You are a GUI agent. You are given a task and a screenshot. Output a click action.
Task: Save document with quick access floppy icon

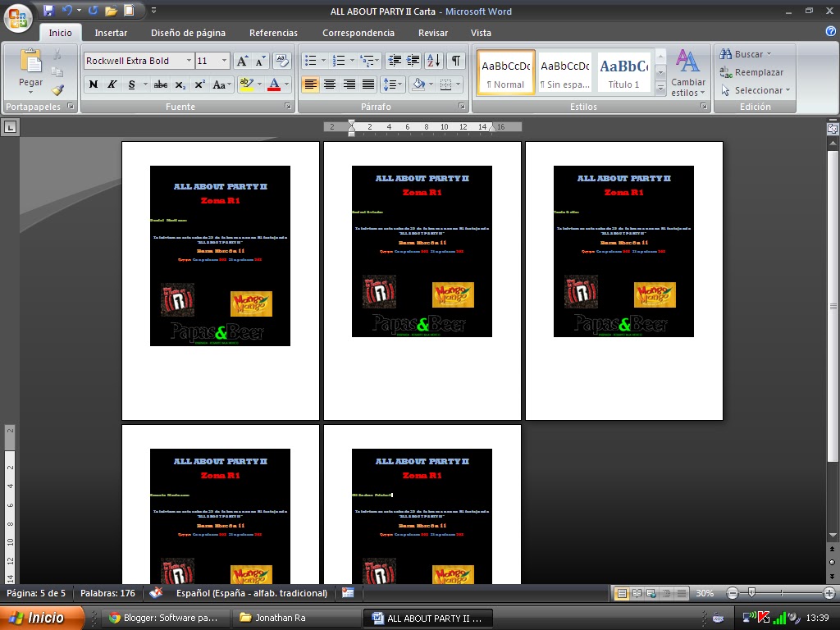(x=48, y=10)
